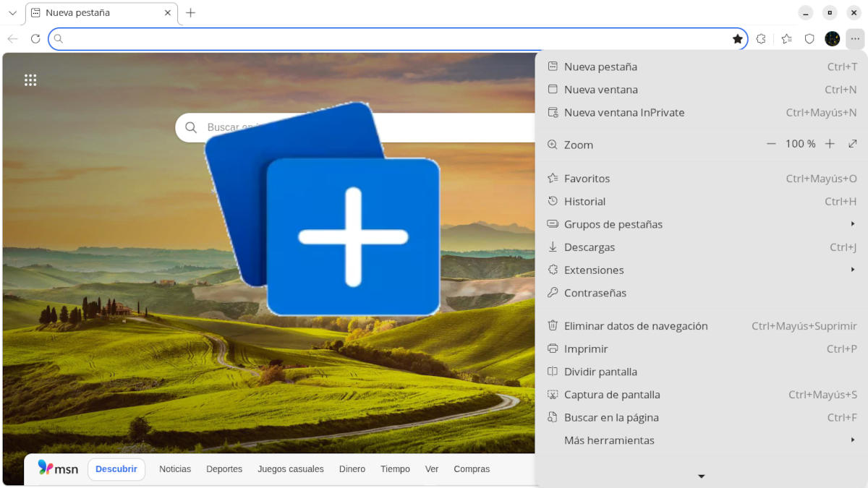The width and height of the screenshot is (868, 488).
Task: Open Nueva ventana InPrivate
Action: click(702, 113)
